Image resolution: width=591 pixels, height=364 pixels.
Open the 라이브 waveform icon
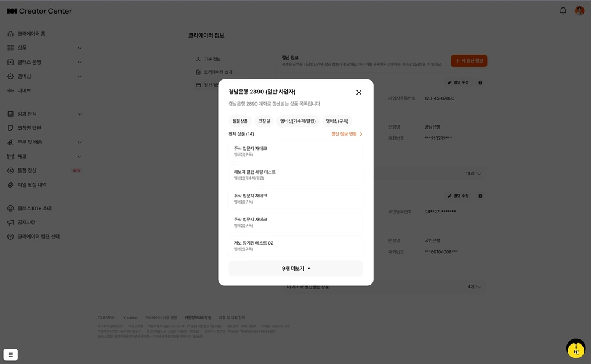coord(10,90)
